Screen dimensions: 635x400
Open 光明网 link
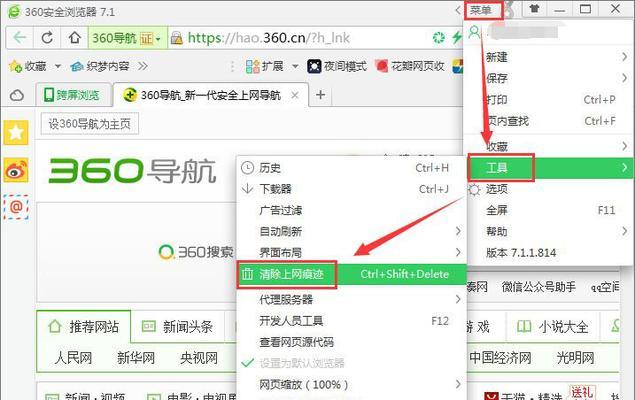click(575, 358)
